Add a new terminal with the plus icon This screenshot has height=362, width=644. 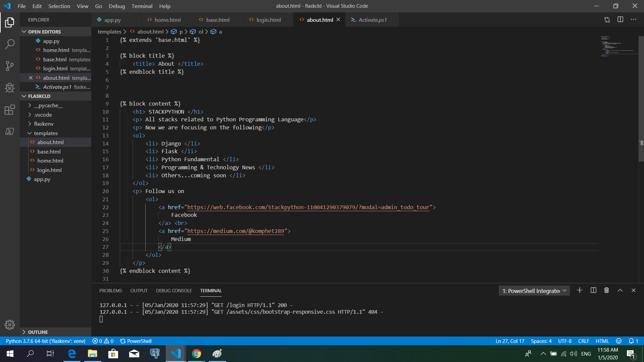click(x=580, y=290)
